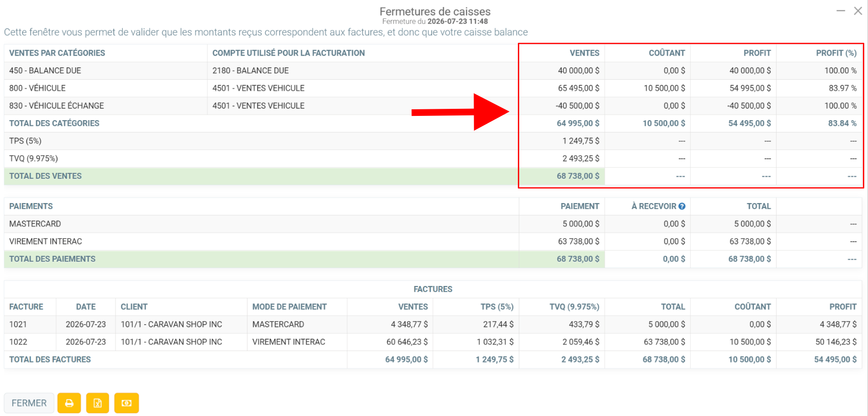This screenshot has width=868, height=416.
Task: Click the TOTAL DES PAIEMENTS row label
Action: (x=52, y=259)
